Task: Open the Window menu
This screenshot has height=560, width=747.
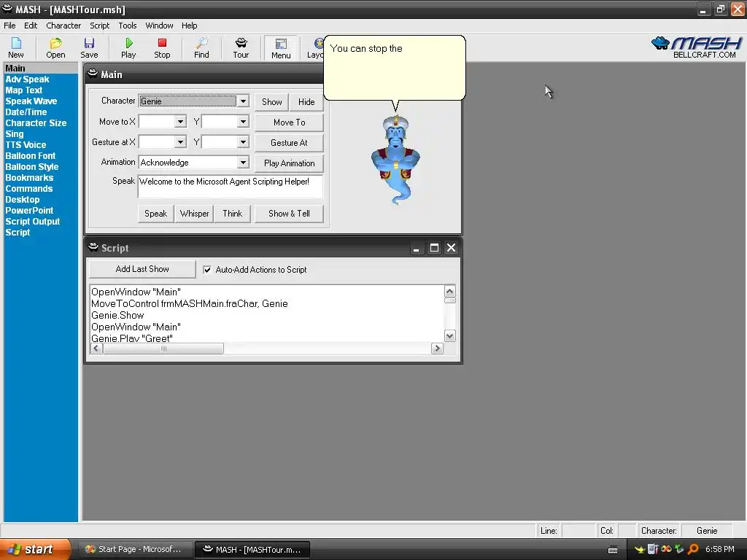Action: pyautogui.click(x=159, y=26)
